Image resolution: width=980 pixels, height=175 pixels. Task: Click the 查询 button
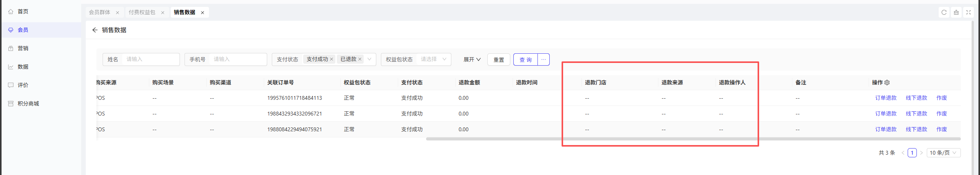tap(525, 59)
